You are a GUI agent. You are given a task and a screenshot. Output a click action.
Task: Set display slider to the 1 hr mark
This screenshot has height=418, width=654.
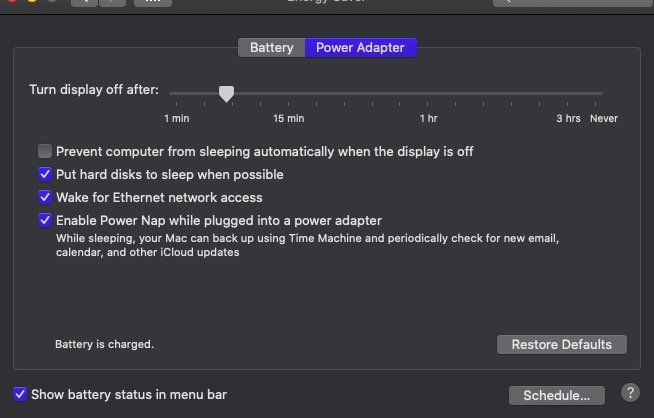[428, 94]
